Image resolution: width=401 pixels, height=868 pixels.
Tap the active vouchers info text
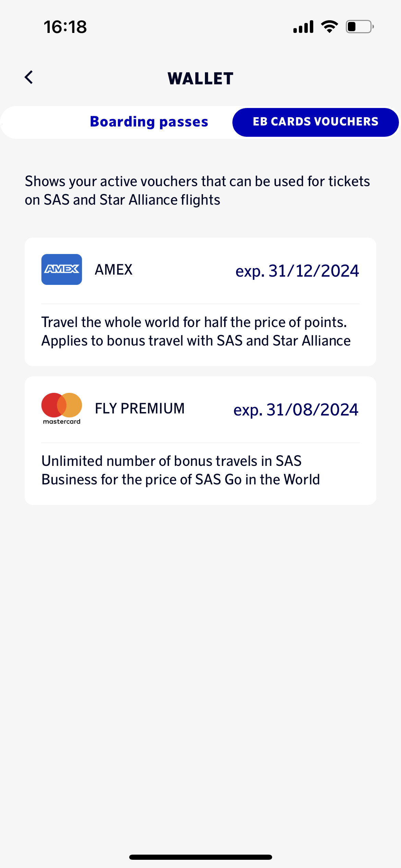click(x=197, y=191)
